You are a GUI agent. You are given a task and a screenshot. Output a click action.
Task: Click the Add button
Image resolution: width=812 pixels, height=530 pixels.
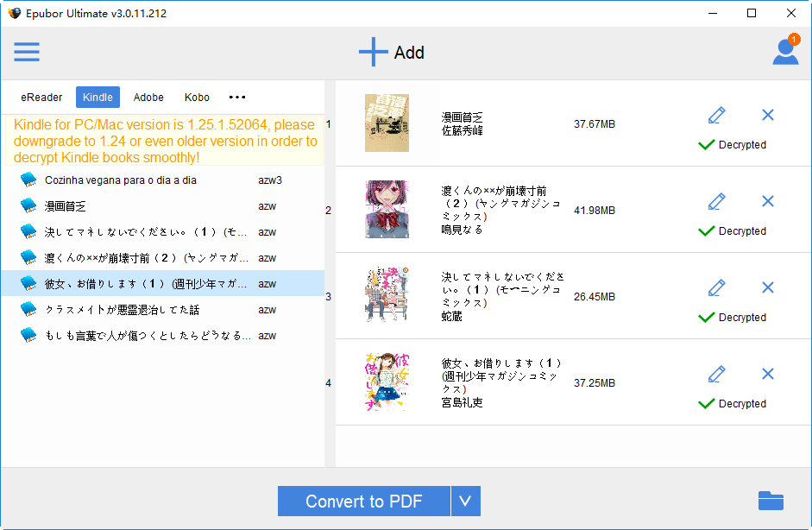(391, 52)
